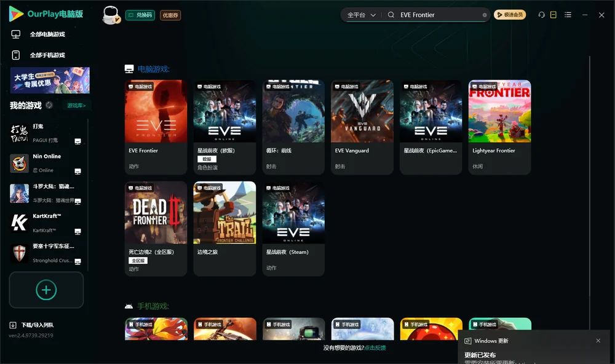Open the hamburger list menu icon
The image size is (615, 364).
568,15
